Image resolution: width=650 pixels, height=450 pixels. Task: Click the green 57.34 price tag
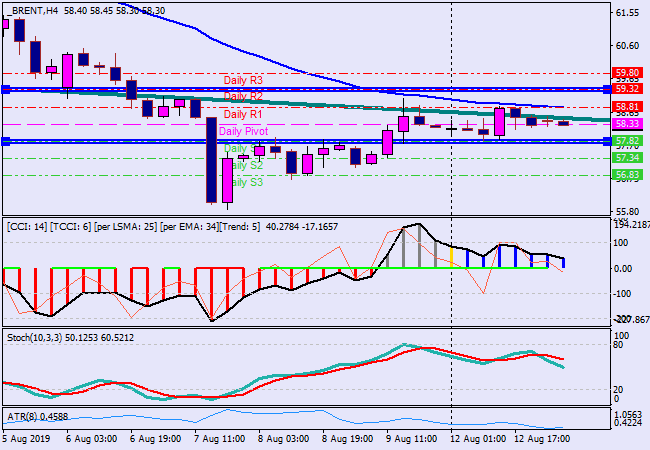627,158
